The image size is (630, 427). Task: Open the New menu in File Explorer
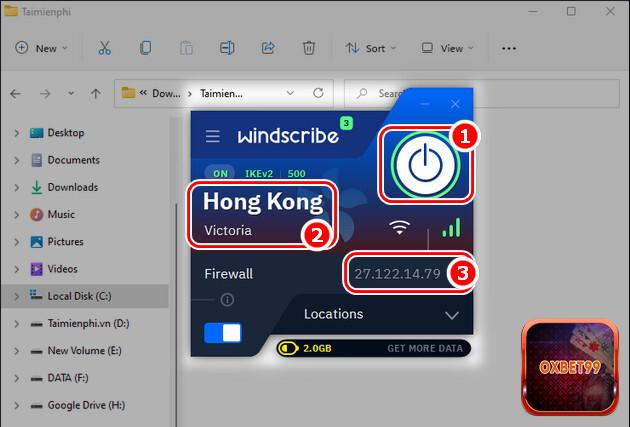[41, 48]
